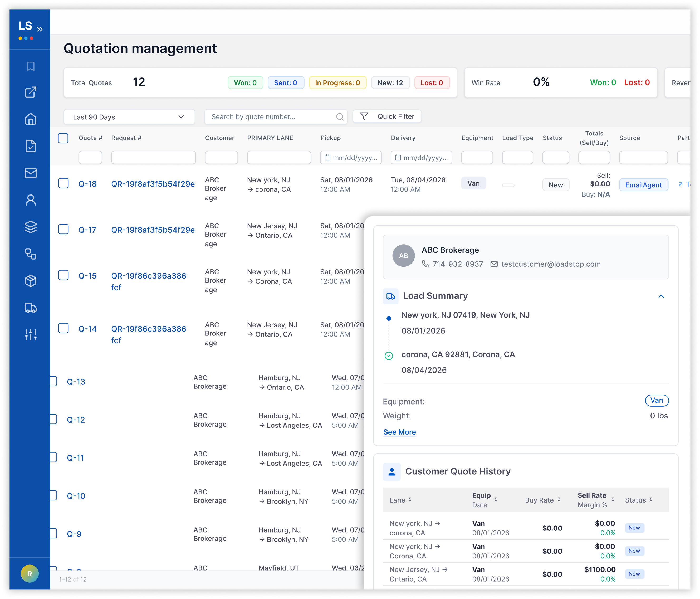
Task: Open the Last 90 Days dropdown
Action: [129, 117]
